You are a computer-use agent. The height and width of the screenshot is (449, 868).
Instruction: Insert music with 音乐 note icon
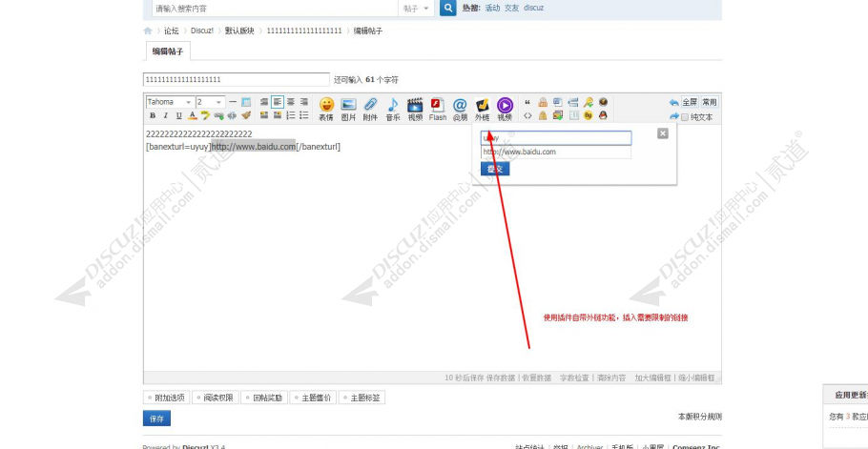(x=392, y=109)
